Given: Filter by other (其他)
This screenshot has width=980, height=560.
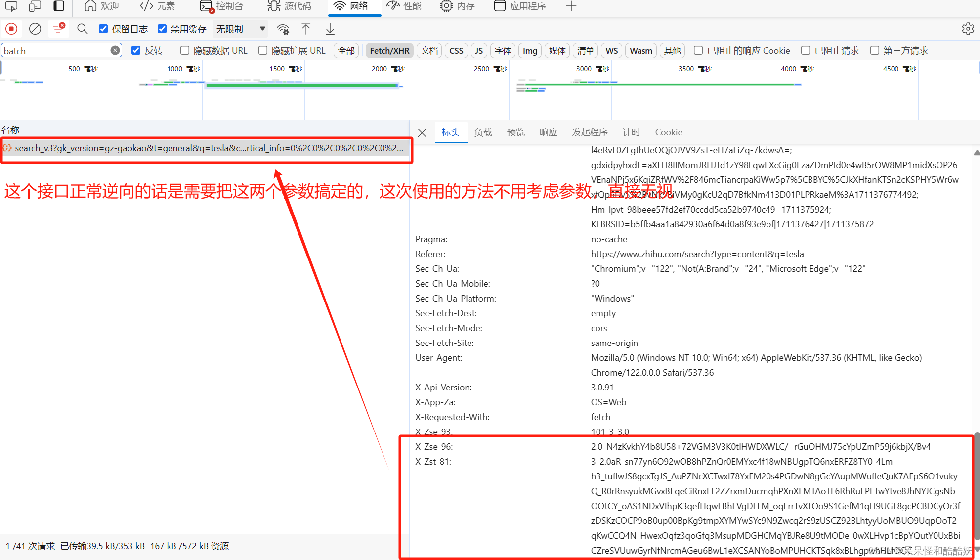Looking at the screenshot, I should tap(673, 51).
